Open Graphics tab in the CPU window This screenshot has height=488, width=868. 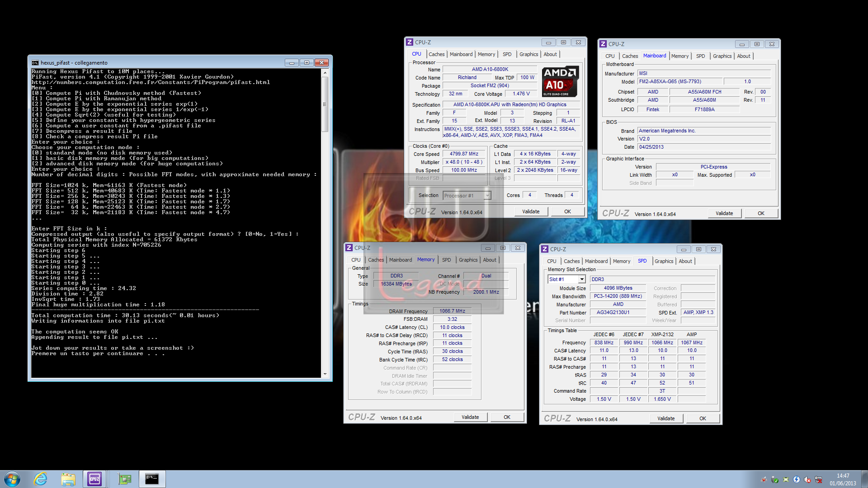coord(528,54)
